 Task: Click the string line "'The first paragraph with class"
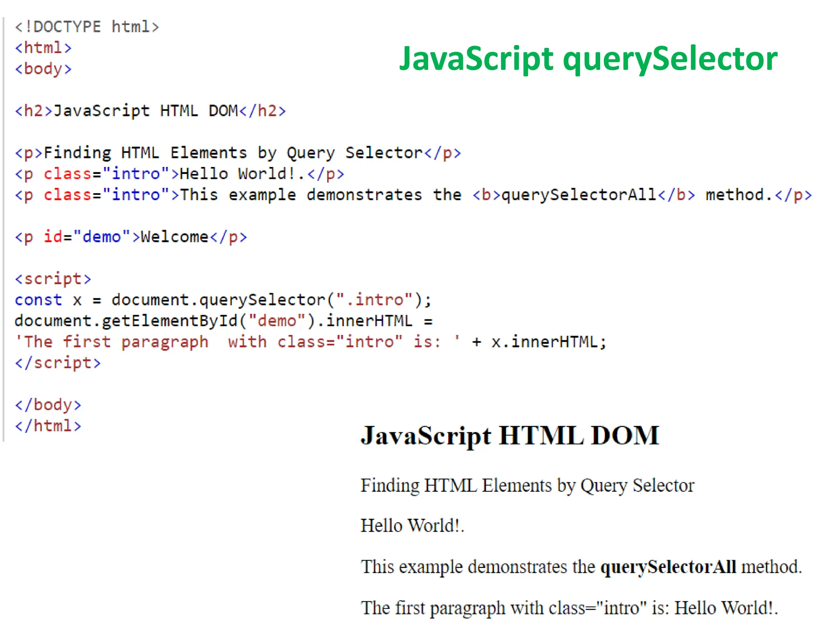tap(311, 342)
